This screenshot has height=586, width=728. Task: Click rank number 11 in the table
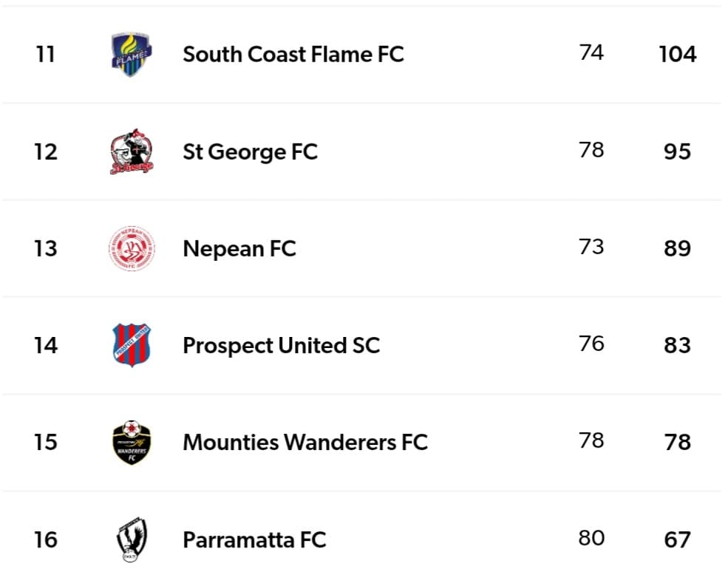coord(45,55)
